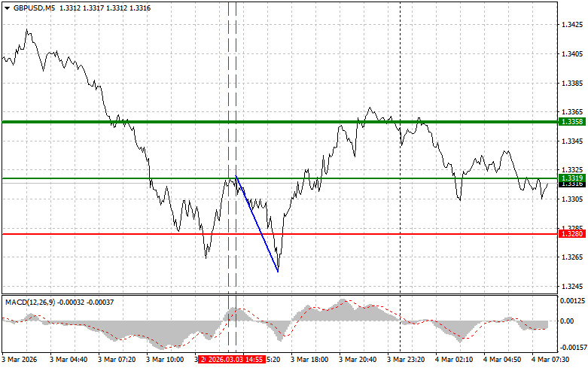This screenshot has width=588, height=368.
Task: Click the black 1.3316 current price label
Action: pos(568,184)
